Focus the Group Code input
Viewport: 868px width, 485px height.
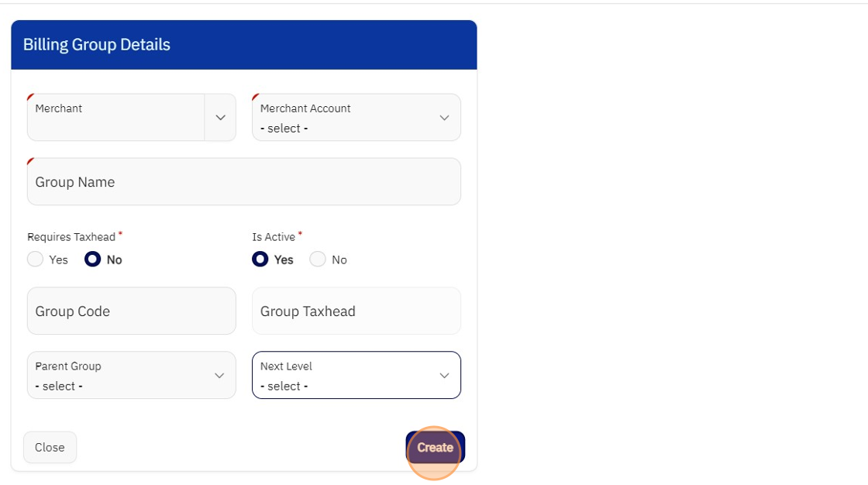click(x=132, y=311)
